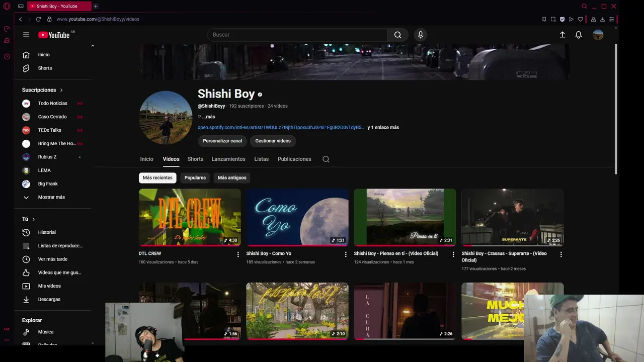Screen dimensions: 644x362
Task: Add page to bookmarks heart
Action: point(580,19)
